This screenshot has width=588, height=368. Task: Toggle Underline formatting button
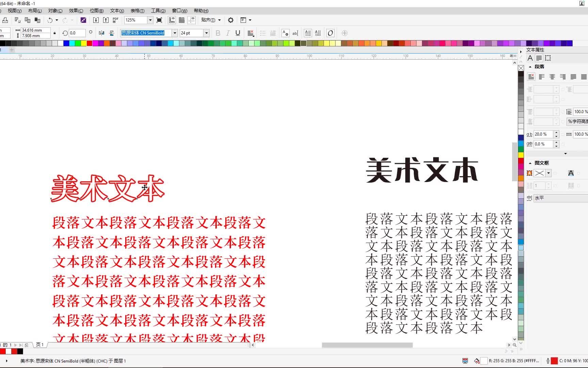[x=238, y=33]
